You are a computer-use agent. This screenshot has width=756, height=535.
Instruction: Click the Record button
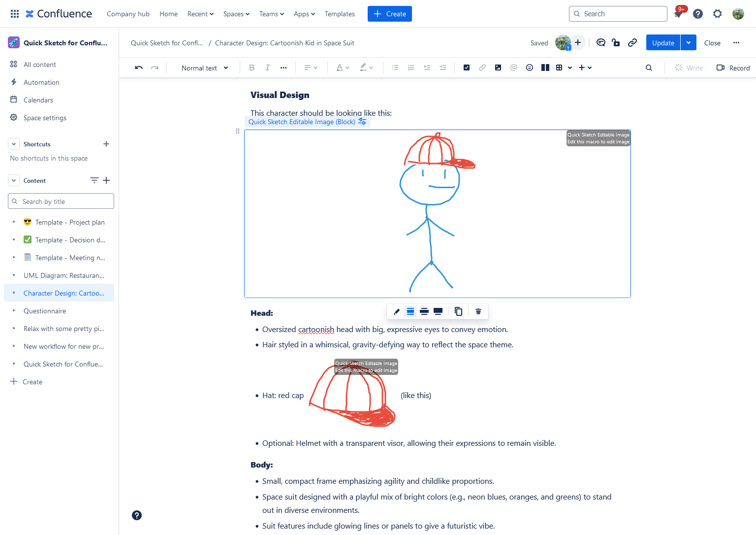coord(733,67)
